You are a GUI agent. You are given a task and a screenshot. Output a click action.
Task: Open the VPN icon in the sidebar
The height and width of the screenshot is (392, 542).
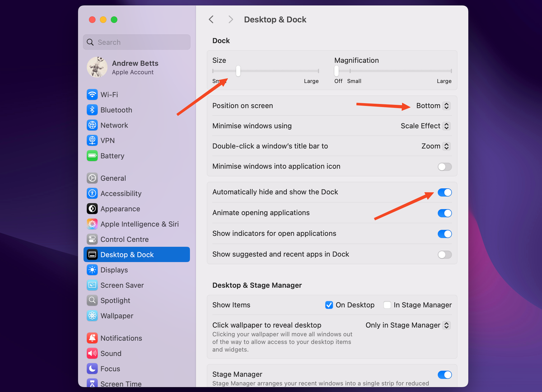tap(92, 140)
